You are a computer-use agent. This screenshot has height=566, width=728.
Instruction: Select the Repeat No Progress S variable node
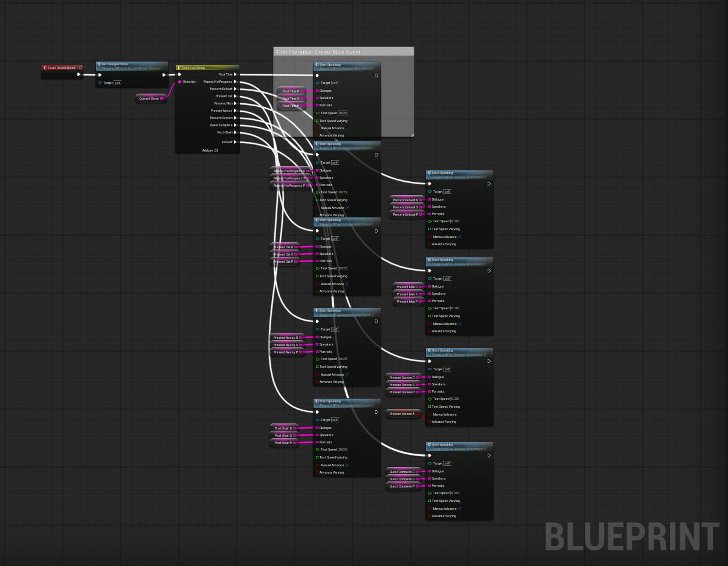click(289, 178)
